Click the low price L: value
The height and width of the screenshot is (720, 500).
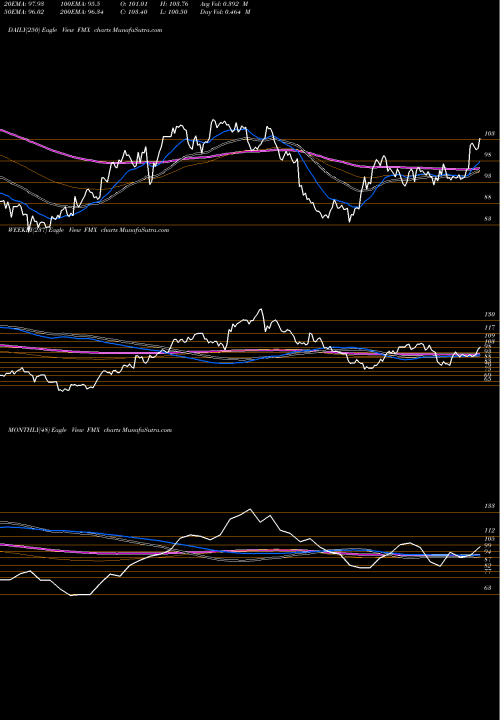tap(174, 12)
